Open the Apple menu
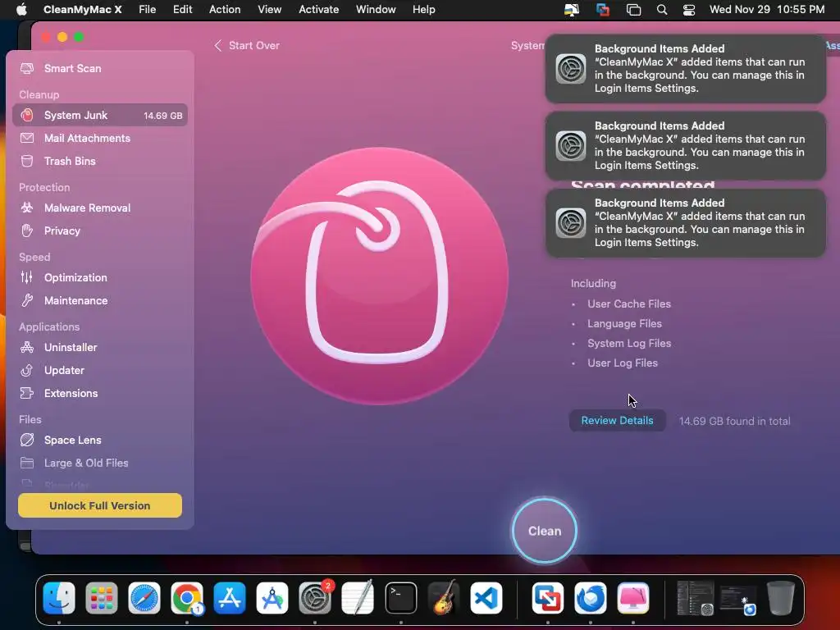Viewport: 840px width, 630px height. [21, 10]
